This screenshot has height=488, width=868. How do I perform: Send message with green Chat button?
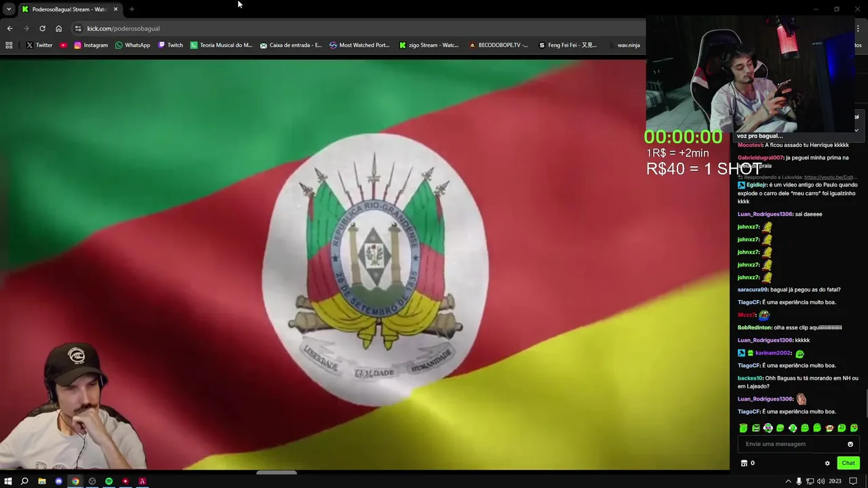pos(848,464)
